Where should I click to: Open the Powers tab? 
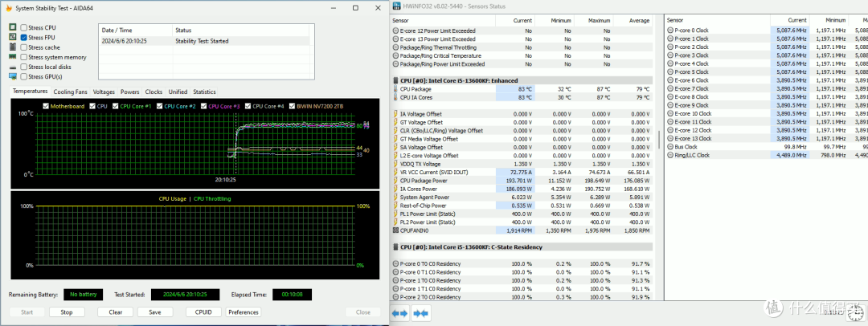[130, 92]
